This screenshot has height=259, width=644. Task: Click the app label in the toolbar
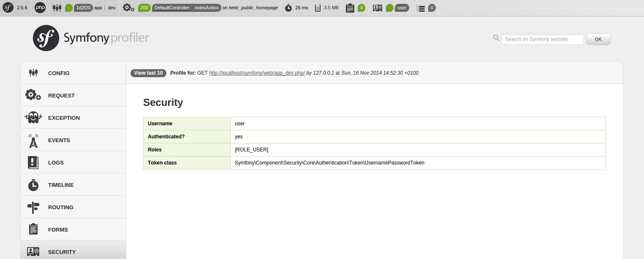(x=98, y=8)
